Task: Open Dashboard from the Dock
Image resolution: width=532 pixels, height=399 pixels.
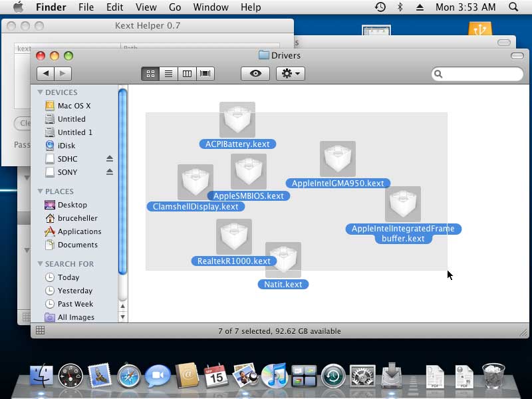Action: [70, 376]
